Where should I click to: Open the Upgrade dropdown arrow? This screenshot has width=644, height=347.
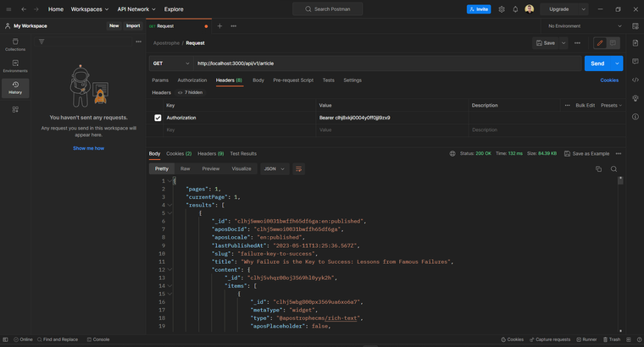(x=583, y=9)
